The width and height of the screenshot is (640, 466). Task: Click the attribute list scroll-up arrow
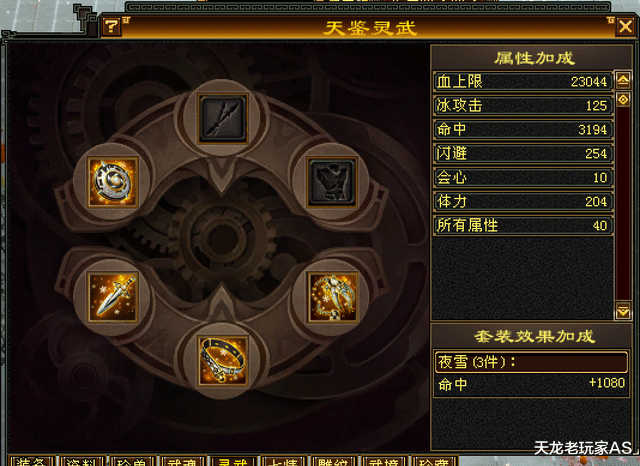pyautogui.click(x=623, y=80)
